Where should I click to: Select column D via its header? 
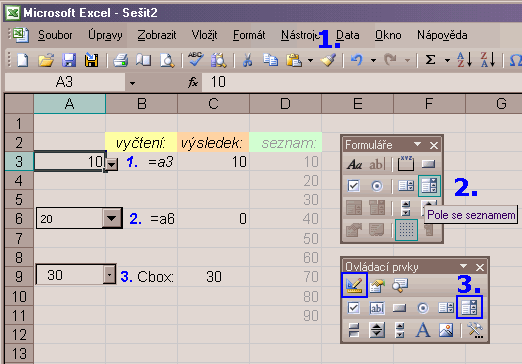point(285,104)
